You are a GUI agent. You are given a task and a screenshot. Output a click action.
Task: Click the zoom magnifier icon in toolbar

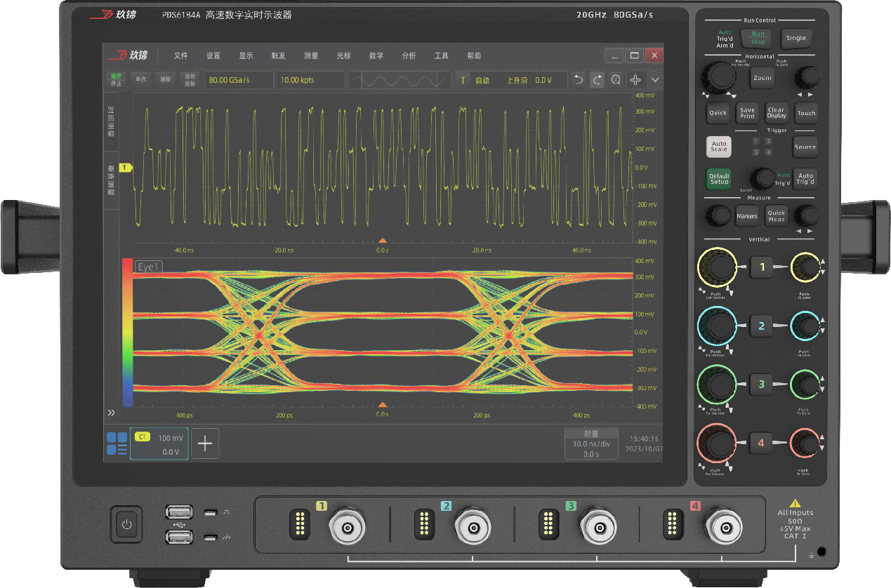tap(616, 80)
